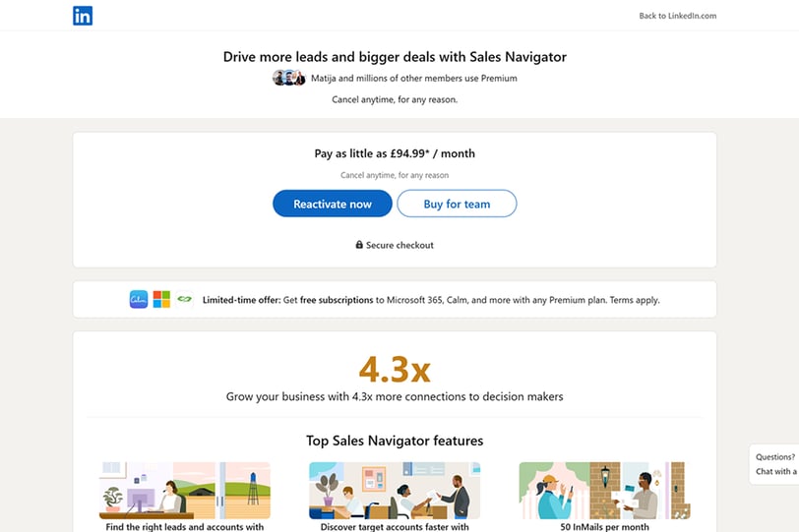Open the Questions? chat widget
This screenshot has width=799, height=532.
pos(774,464)
